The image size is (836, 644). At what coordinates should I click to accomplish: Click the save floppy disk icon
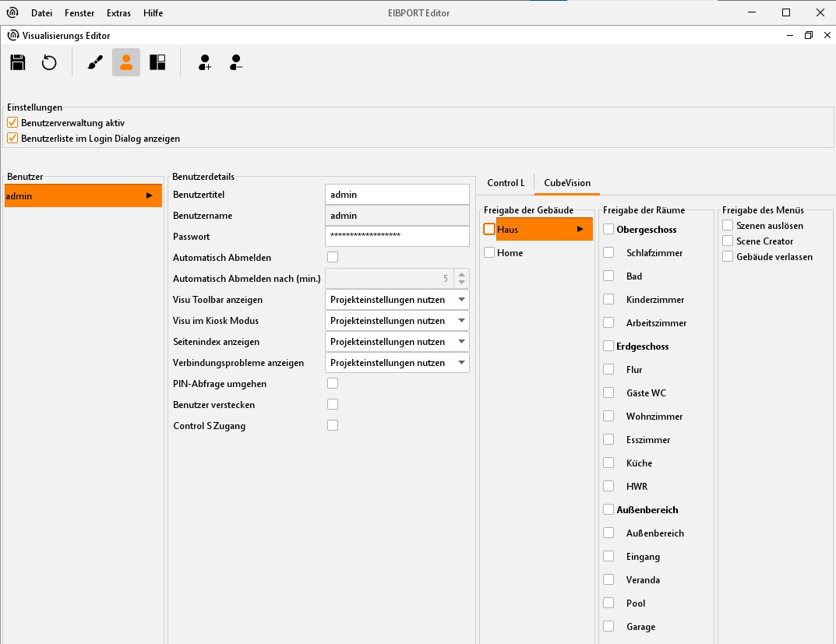click(18, 63)
